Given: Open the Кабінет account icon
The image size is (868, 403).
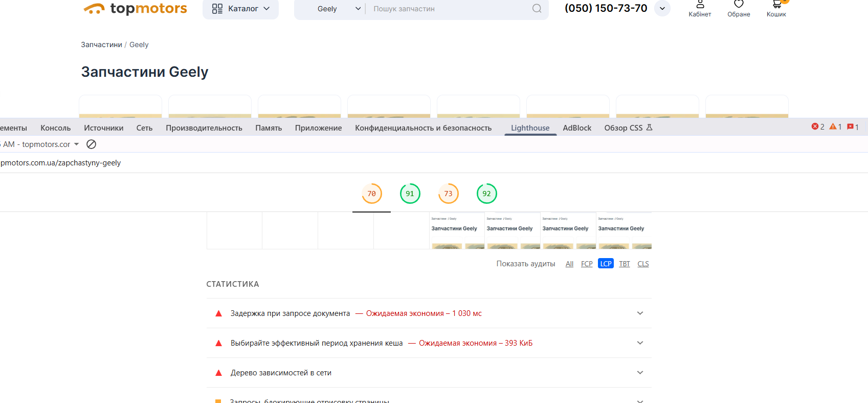Looking at the screenshot, I should coord(700,9).
